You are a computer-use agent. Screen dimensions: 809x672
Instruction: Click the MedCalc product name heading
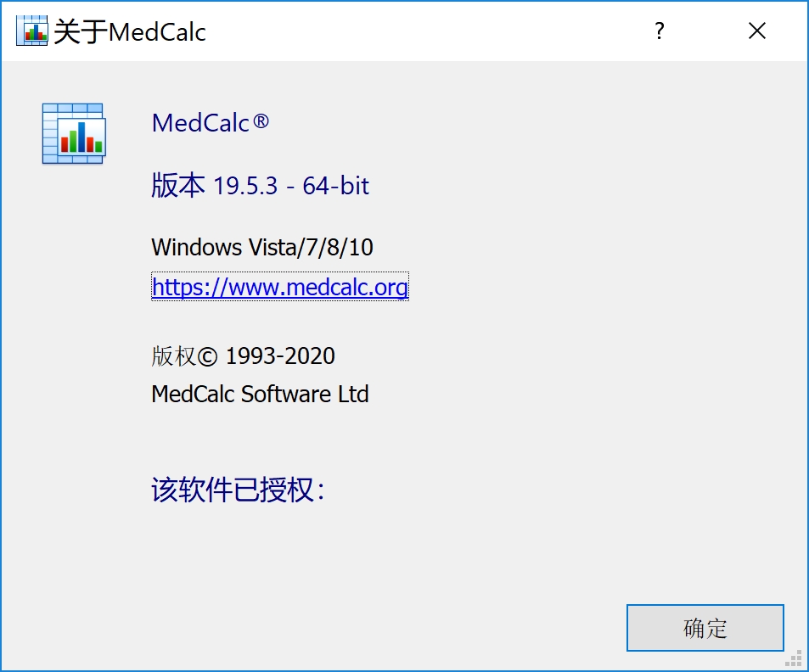pyautogui.click(x=211, y=123)
